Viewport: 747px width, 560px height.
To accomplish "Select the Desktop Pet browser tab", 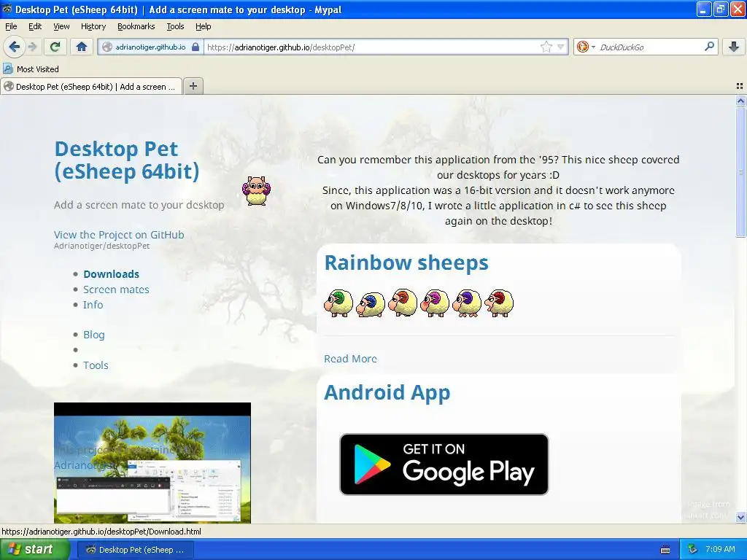I will [x=90, y=86].
